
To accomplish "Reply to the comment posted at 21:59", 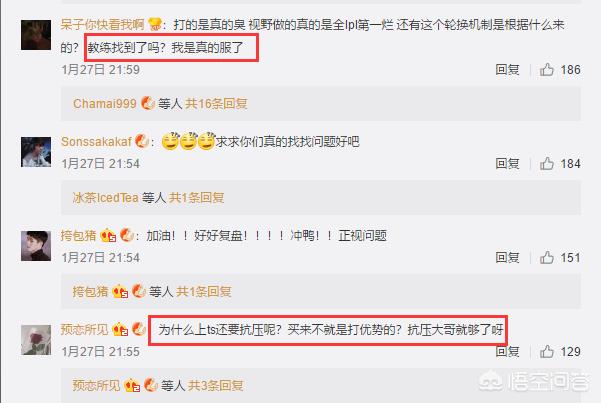I will [507, 69].
